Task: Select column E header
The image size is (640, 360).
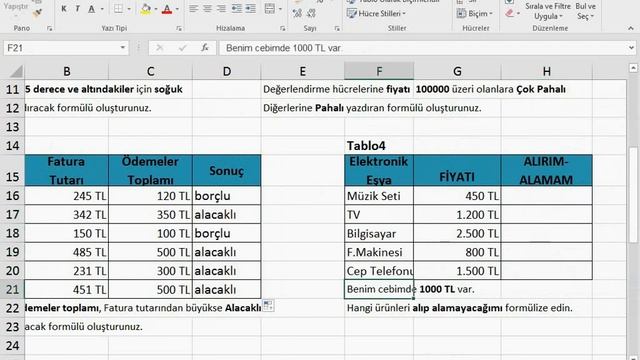Action: [x=302, y=71]
